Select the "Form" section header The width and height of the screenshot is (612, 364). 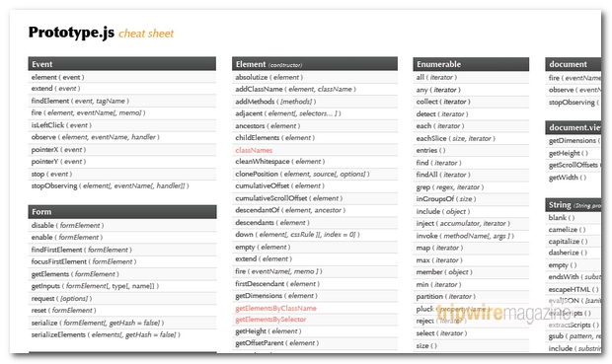point(122,211)
